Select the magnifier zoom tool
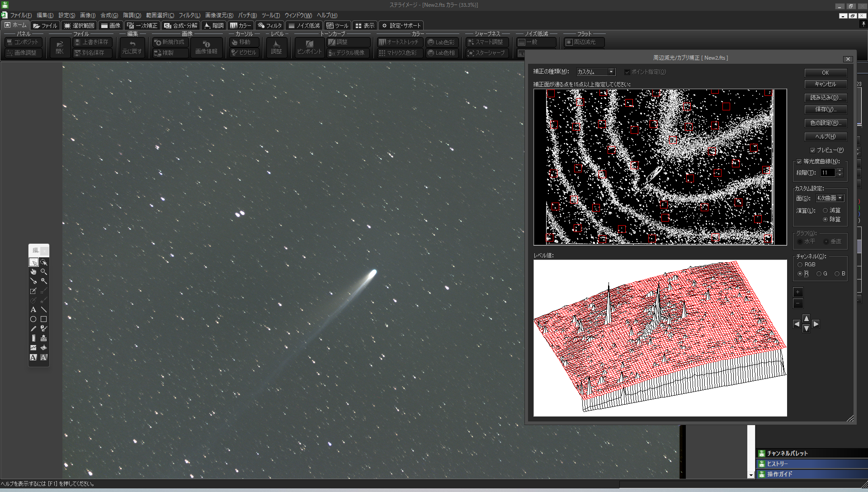Viewport: 868px width, 492px height. pyautogui.click(x=44, y=272)
